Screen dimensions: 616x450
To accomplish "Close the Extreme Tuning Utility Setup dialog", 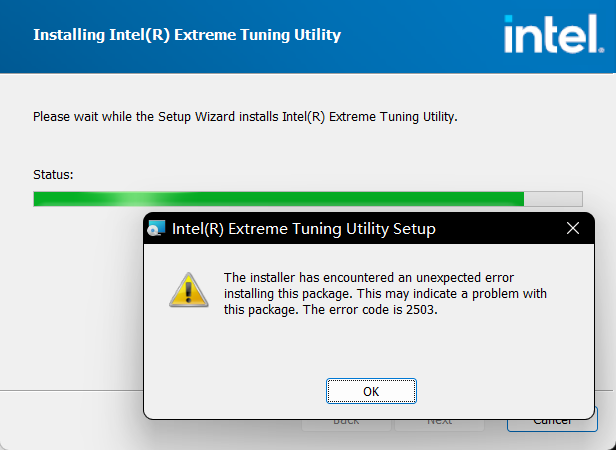I will [x=573, y=228].
